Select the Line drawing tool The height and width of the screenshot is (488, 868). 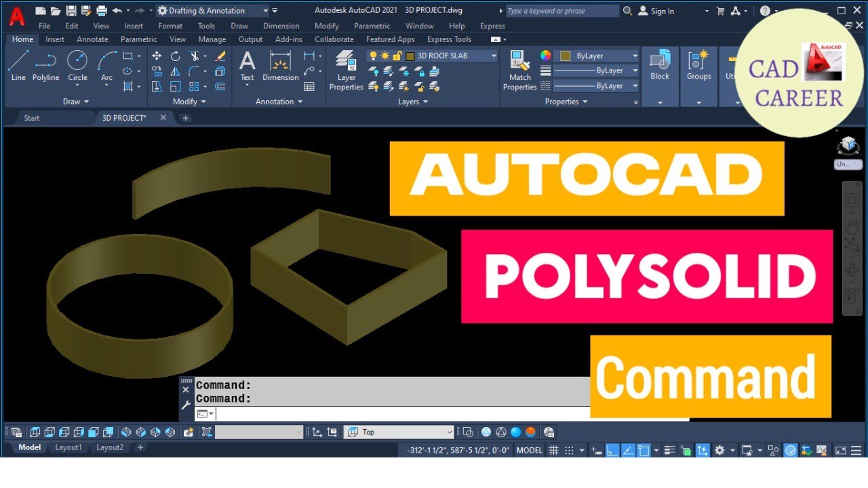pos(18,66)
